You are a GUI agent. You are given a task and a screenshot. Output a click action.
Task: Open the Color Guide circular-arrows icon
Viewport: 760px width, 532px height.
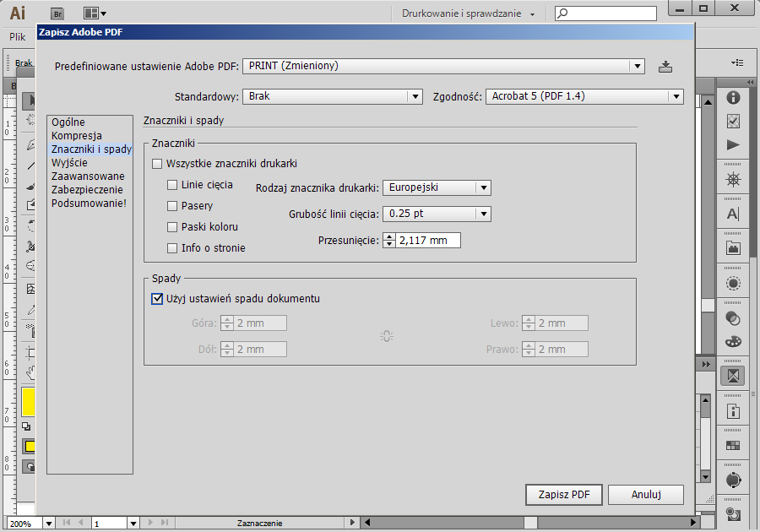tap(733, 480)
